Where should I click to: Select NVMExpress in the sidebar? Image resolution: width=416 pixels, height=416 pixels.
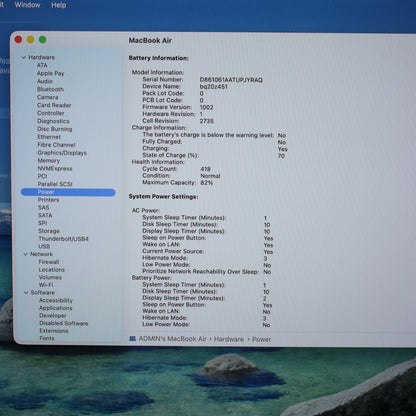point(55,168)
